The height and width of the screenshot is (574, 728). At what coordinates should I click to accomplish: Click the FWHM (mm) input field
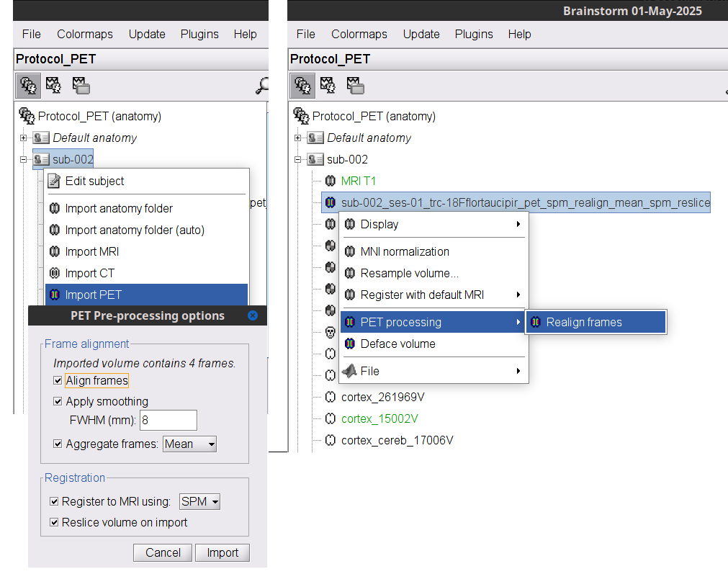[x=168, y=421]
